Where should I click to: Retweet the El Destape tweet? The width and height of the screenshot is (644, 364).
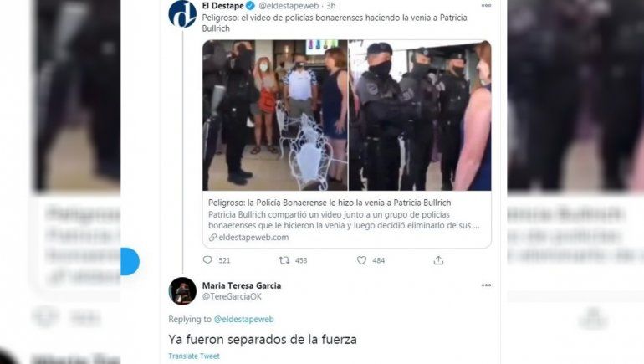(284, 260)
